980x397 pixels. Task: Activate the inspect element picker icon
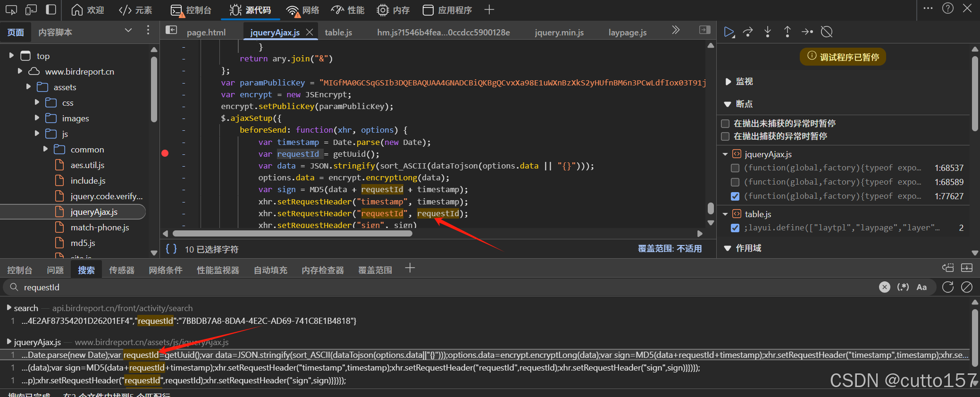pyautogui.click(x=11, y=10)
